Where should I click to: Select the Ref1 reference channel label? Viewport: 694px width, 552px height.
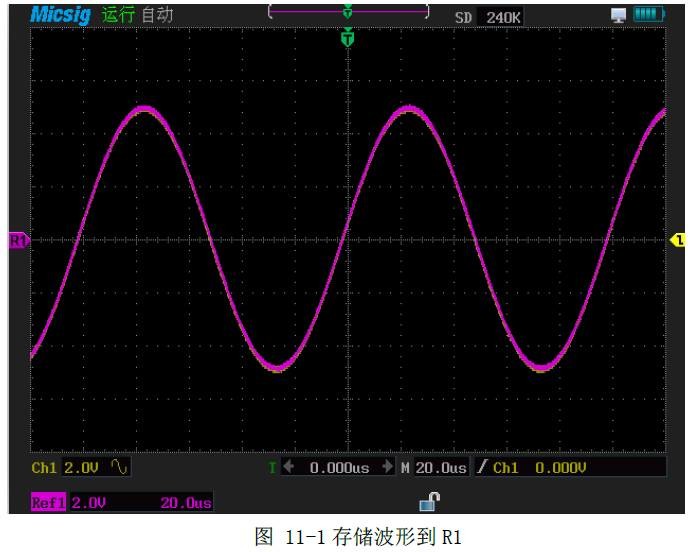pos(48,503)
